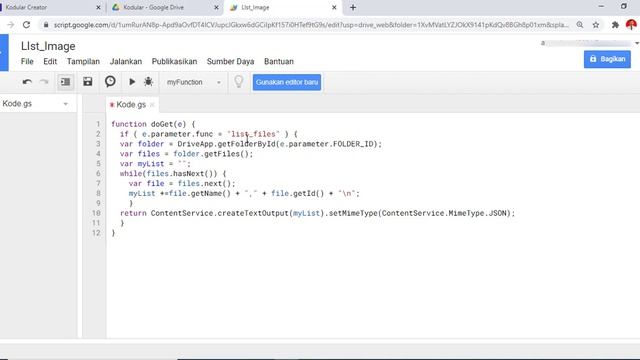Click the "list_files" string in line 2

point(253,134)
